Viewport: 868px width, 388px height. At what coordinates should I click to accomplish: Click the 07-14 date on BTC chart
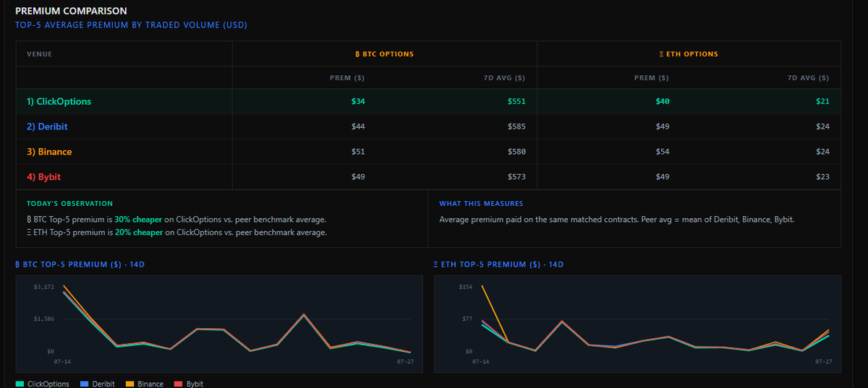[62, 361]
